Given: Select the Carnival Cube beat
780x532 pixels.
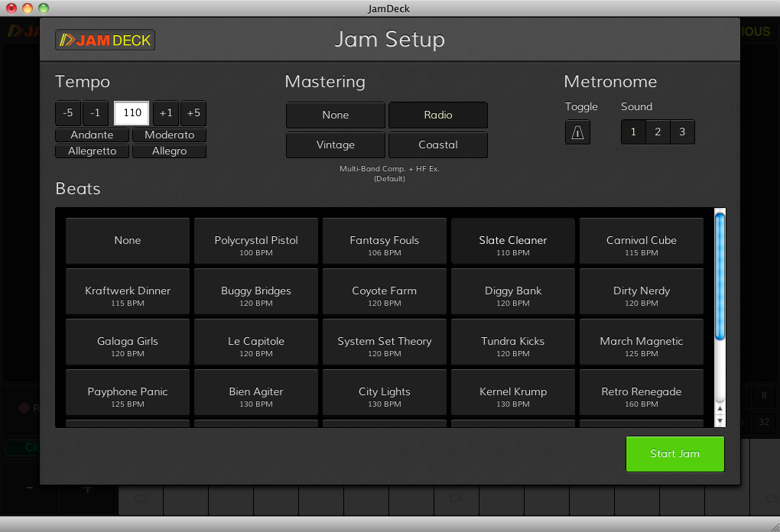Looking at the screenshot, I should tap(642, 241).
